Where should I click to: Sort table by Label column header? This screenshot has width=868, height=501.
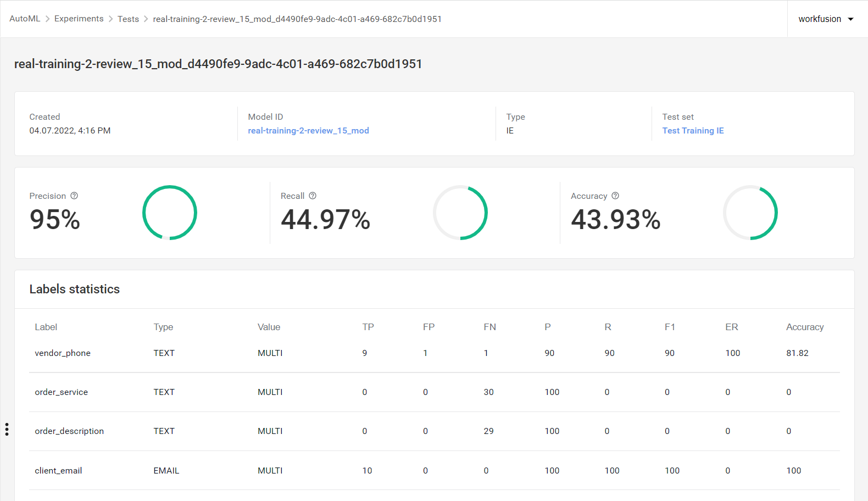click(x=46, y=327)
